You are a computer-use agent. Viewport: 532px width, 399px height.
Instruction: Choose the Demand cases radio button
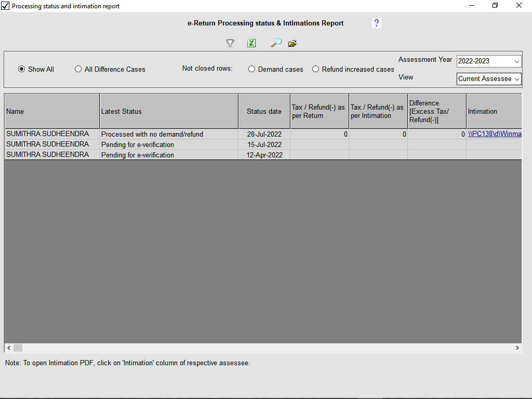pos(251,69)
